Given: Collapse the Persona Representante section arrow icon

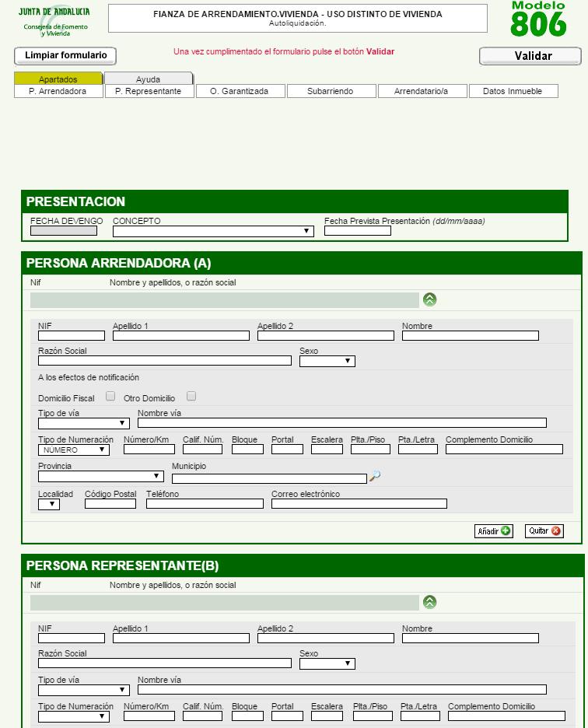Looking at the screenshot, I should pyautogui.click(x=429, y=602).
